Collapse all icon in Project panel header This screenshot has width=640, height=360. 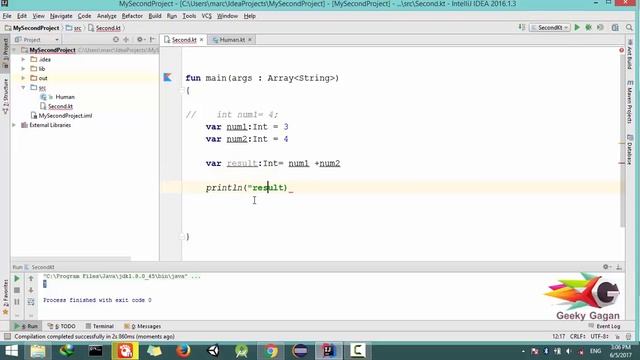126,40
